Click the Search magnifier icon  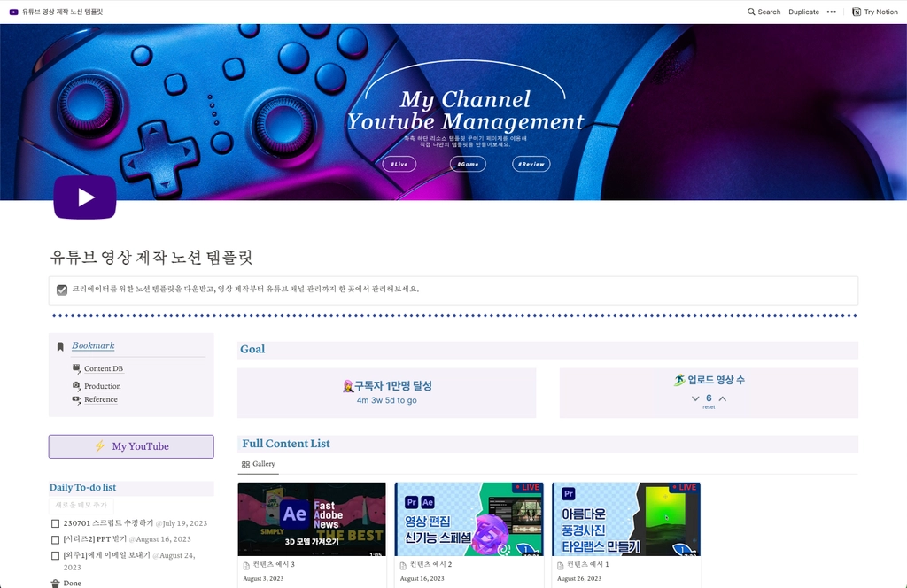751,12
